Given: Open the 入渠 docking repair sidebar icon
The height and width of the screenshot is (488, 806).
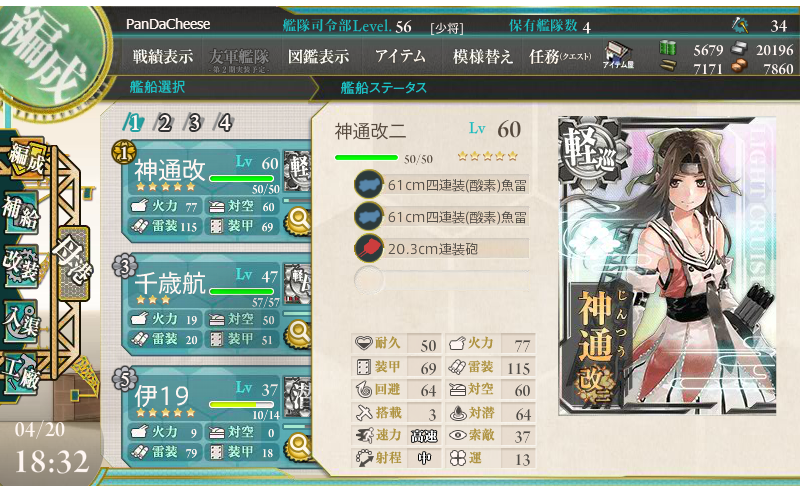Looking at the screenshot, I should click(21, 320).
